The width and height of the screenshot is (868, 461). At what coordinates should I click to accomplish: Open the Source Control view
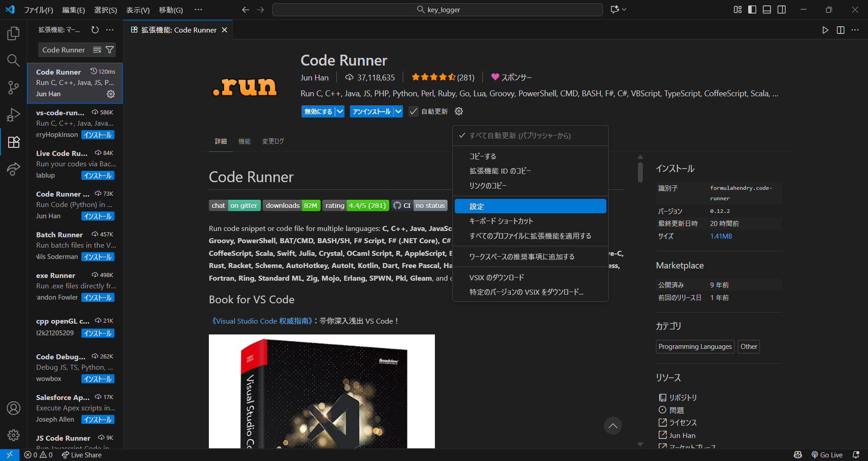coord(13,87)
